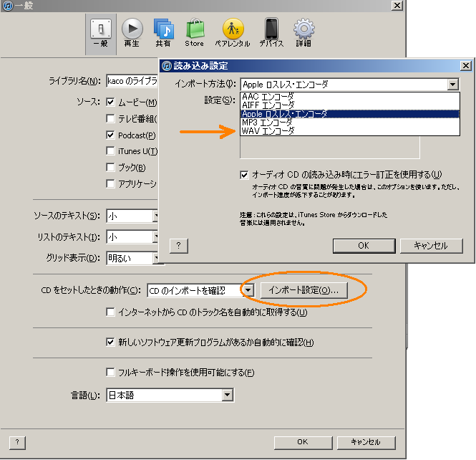Screen dimensions: 476x460
Task: Open the デバイス (Devices) preferences tab
Action: [271, 33]
